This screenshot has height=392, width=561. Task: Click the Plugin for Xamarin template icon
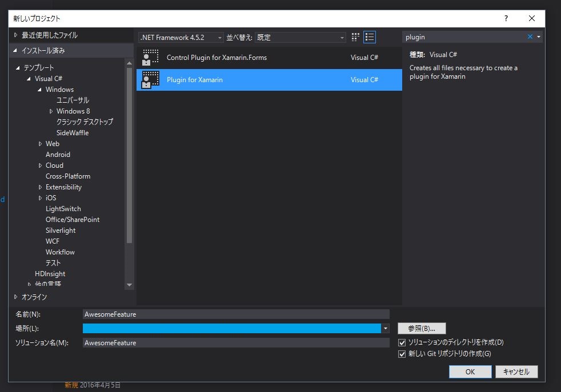coord(151,80)
